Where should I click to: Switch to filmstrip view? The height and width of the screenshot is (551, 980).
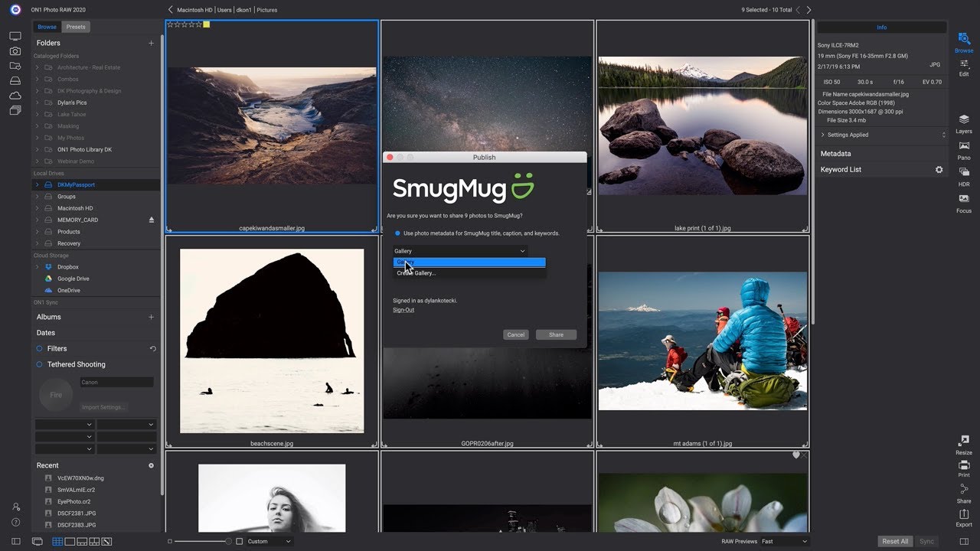[x=82, y=542]
